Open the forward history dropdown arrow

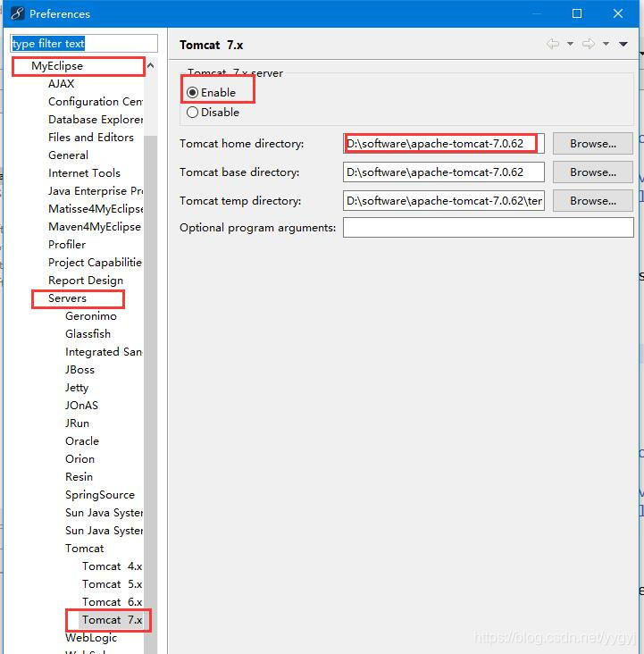[x=606, y=44]
